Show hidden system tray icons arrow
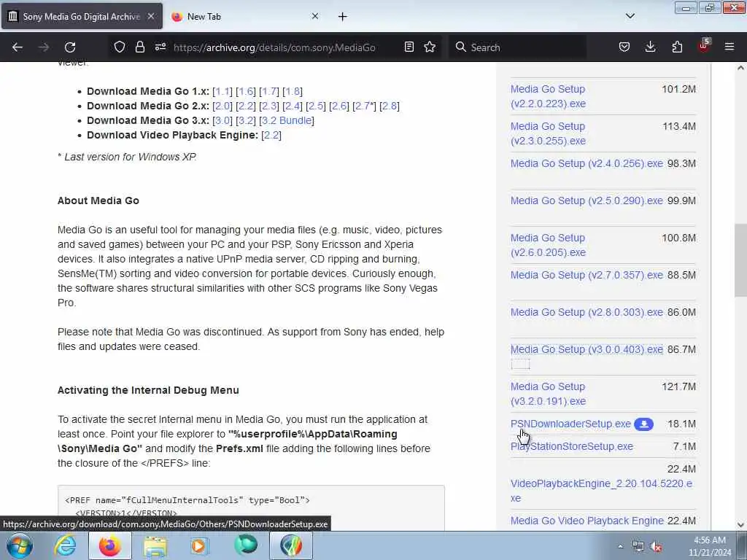 [620, 546]
